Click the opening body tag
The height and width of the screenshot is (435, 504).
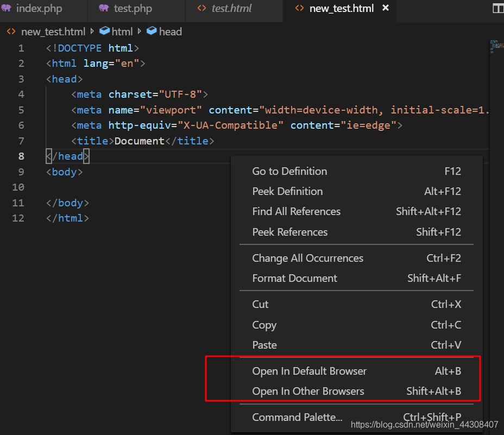64,172
